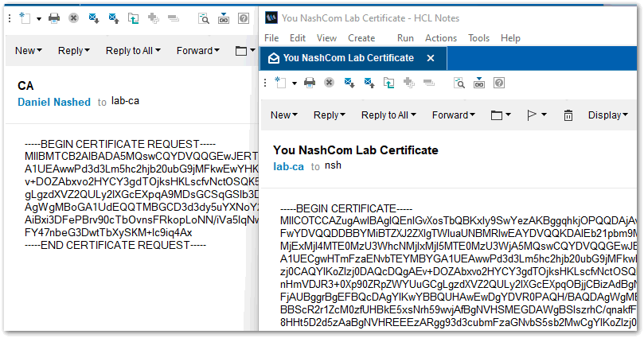This screenshot has width=644, height=338.
Task: Open Forward dropdown in CA window
Action: pyautogui.click(x=198, y=50)
